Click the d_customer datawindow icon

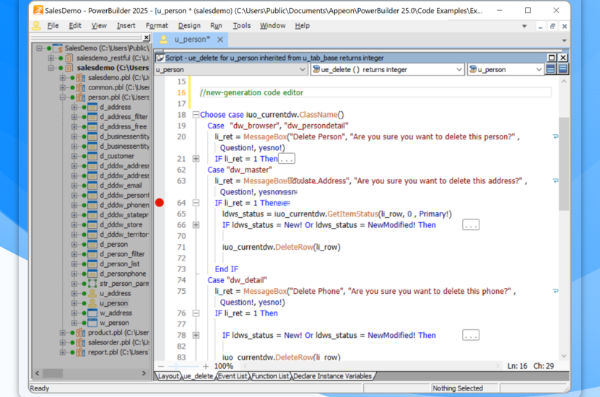click(92, 156)
